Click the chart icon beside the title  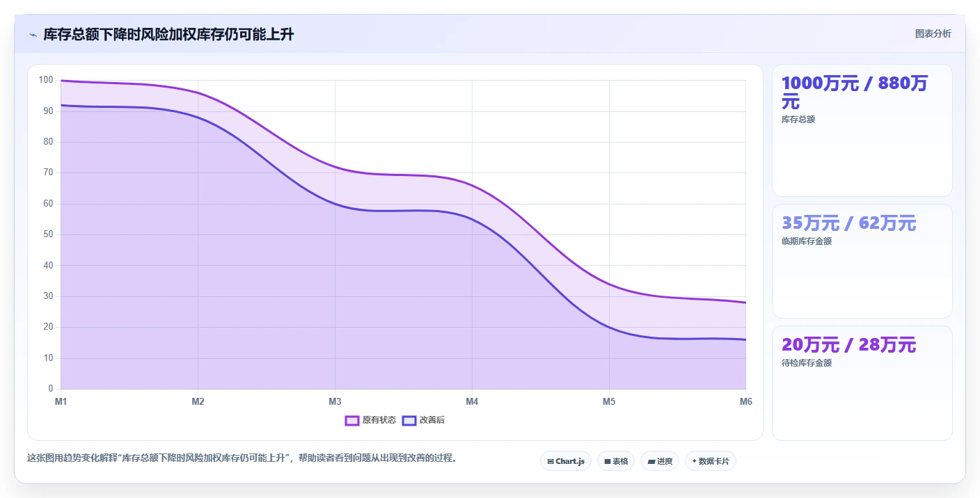tap(33, 35)
